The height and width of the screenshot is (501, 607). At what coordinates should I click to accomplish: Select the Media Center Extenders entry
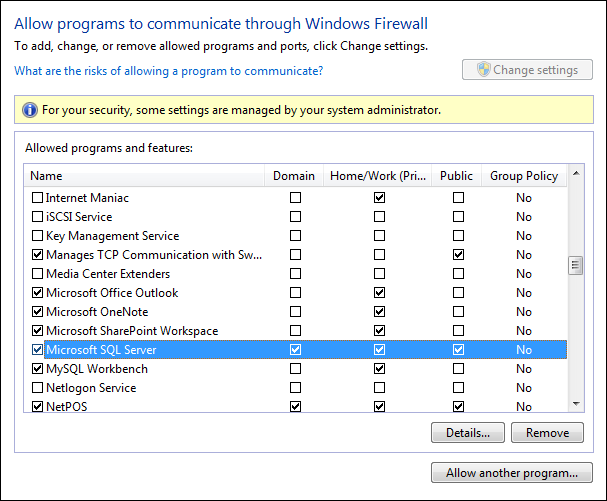pyautogui.click(x=108, y=274)
